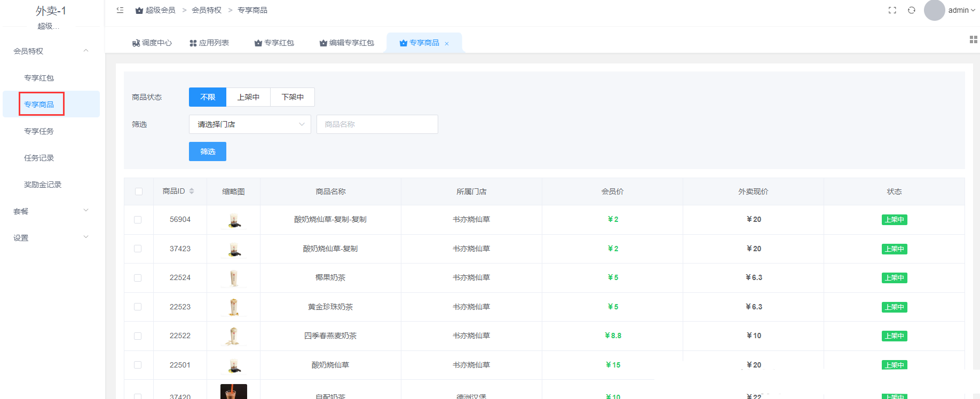Click the 商品ID sort arrows
The width and height of the screenshot is (980, 399).
click(x=192, y=191)
